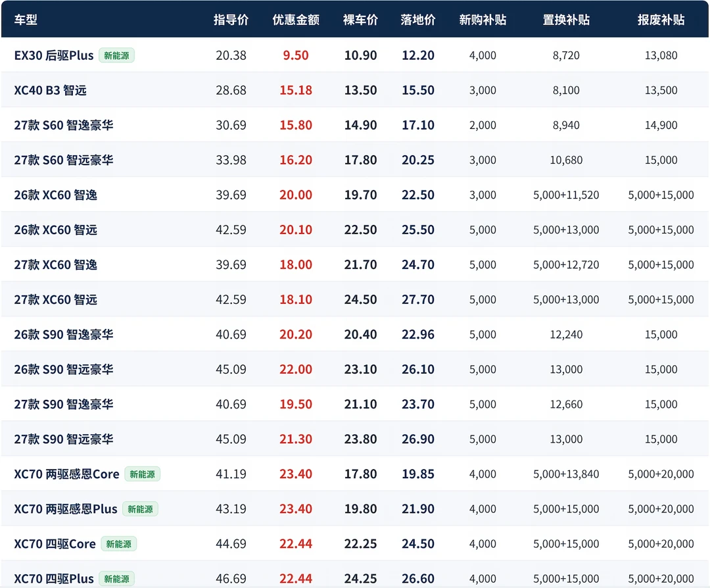Click the 26款 S90 智逸豪华 model name

64,334
